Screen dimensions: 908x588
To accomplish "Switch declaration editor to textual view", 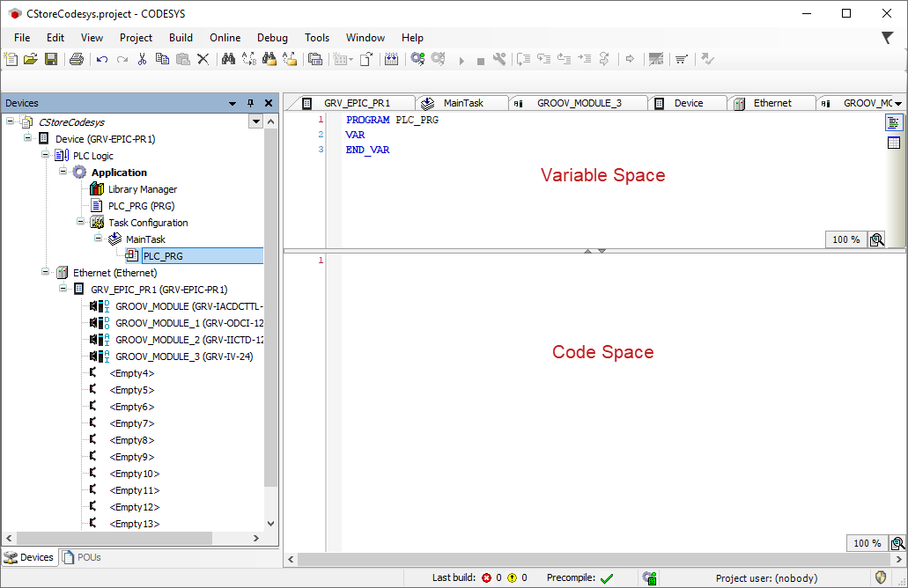I will (x=894, y=122).
